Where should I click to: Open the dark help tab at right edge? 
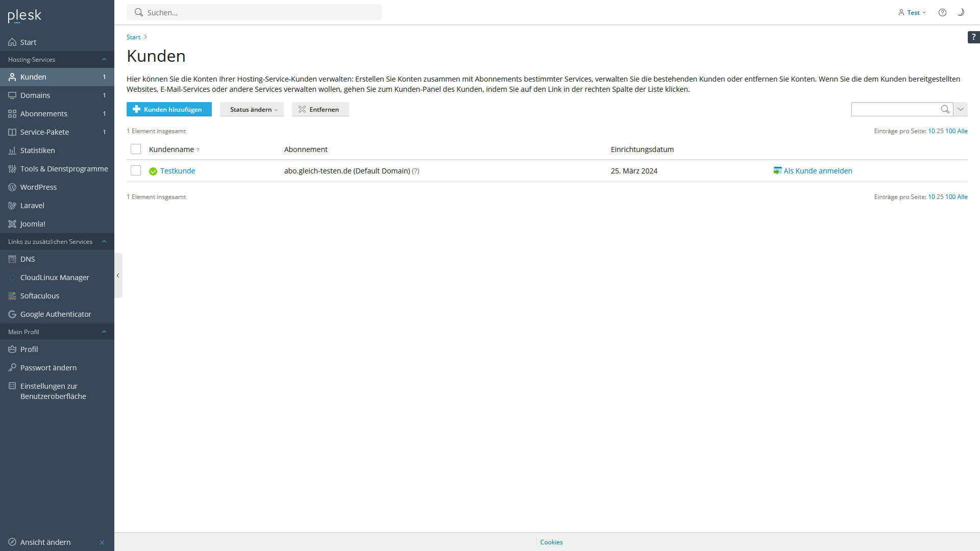click(973, 37)
